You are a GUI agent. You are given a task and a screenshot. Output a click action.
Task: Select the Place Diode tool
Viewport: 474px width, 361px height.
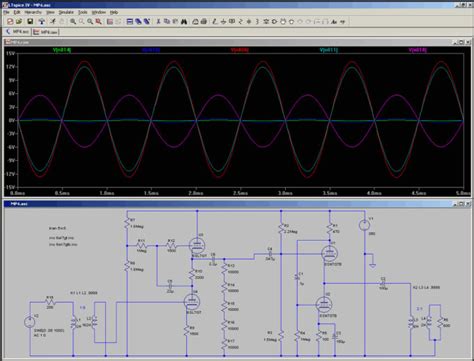[266, 22]
